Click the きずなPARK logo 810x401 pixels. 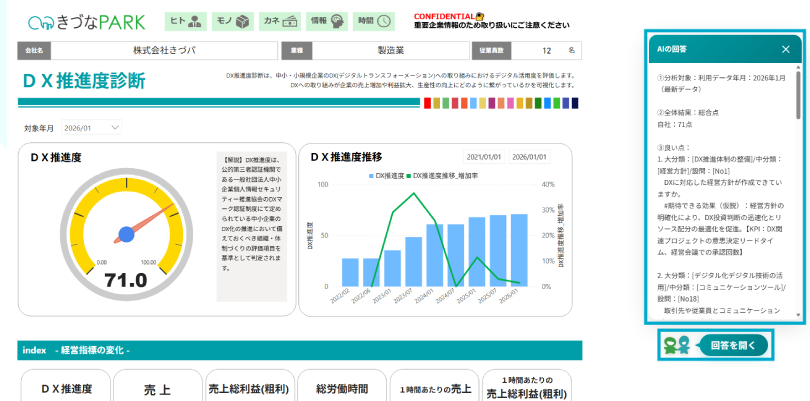(86, 21)
